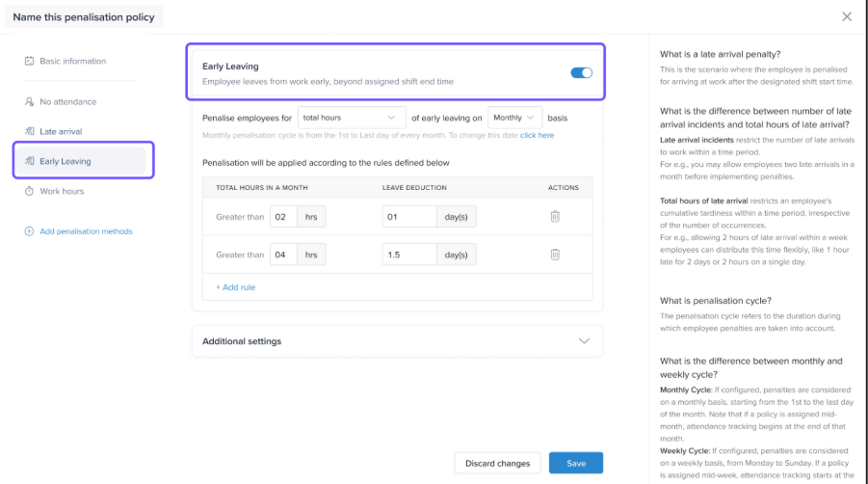This screenshot has height=484, width=868.
Task: Click the Basic information calendar icon
Action: pyautogui.click(x=29, y=61)
